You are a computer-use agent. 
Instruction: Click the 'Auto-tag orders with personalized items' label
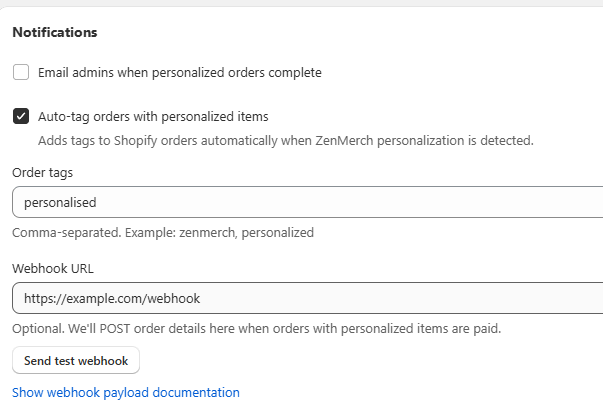[x=153, y=116]
